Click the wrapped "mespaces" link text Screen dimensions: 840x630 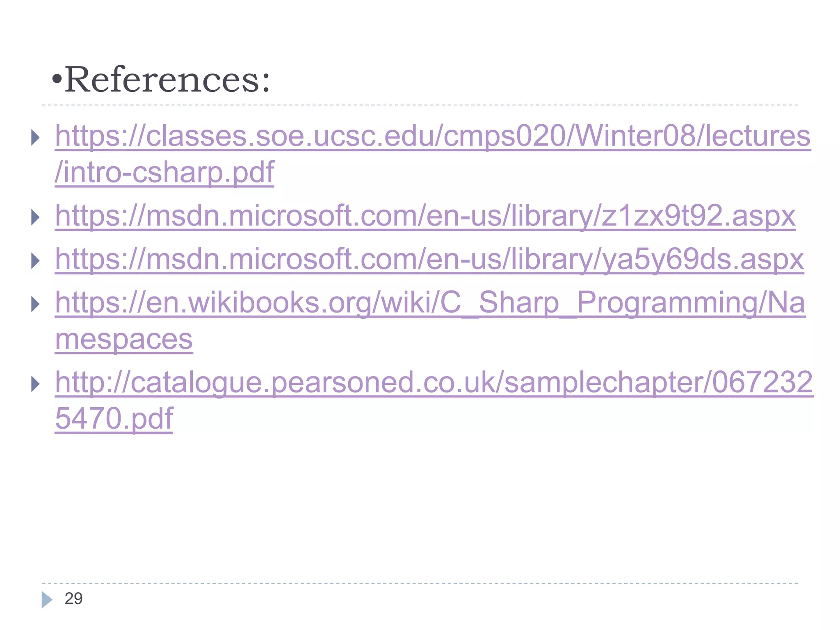124,340
